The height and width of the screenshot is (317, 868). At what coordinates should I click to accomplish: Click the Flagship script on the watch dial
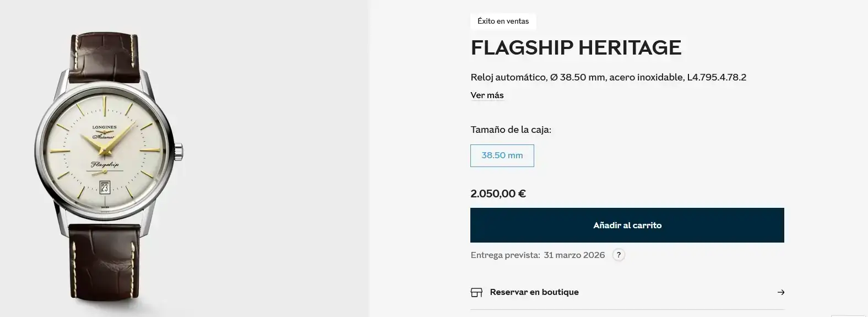point(105,165)
